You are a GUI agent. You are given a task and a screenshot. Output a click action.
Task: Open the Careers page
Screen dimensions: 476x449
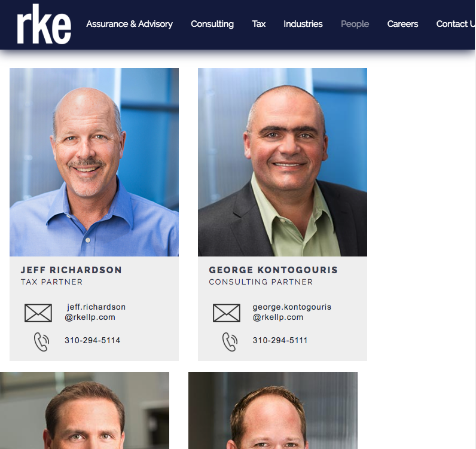click(x=402, y=24)
